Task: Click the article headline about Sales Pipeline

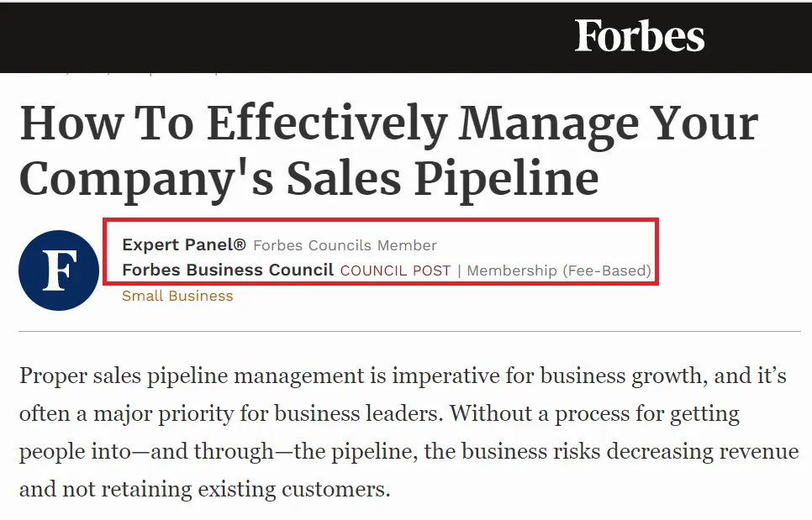Action: click(387, 151)
